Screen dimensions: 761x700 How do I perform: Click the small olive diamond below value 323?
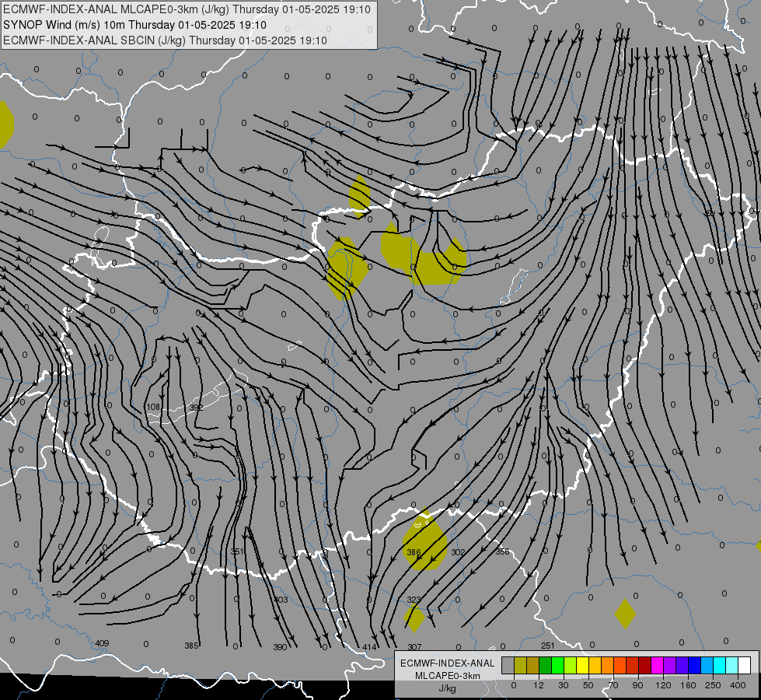tap(414, 619)
